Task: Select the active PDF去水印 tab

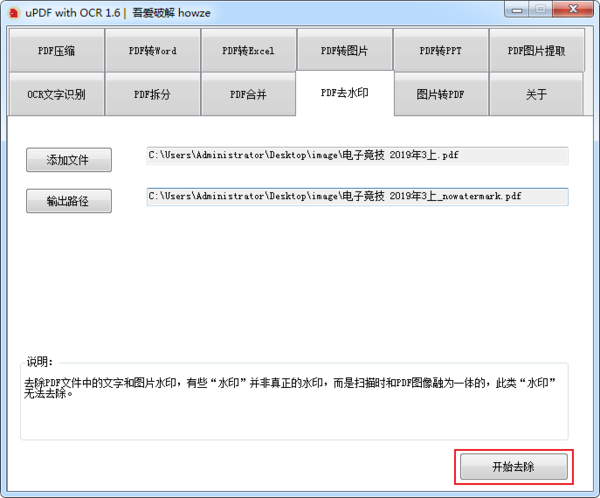Action: click(x=345, y=93)
